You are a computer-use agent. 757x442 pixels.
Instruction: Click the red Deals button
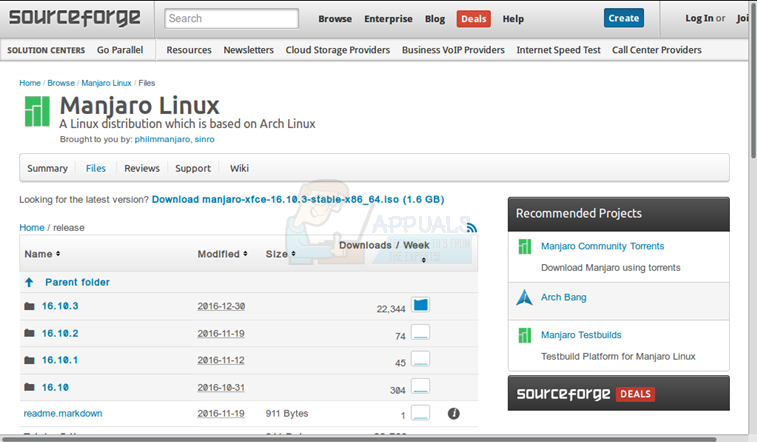coord(474,19)
